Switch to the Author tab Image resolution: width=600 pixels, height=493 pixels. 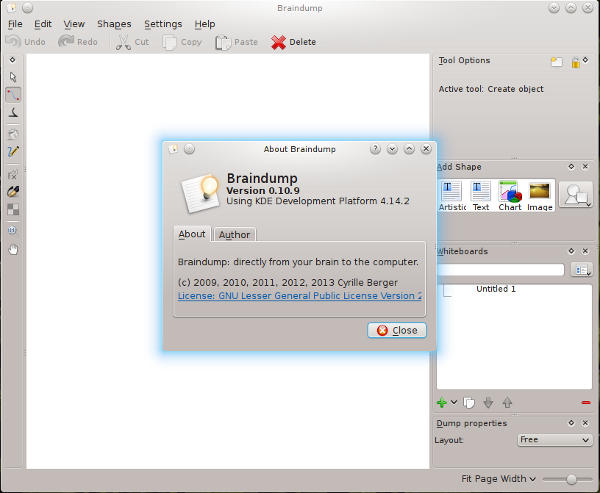pos(234,235)
